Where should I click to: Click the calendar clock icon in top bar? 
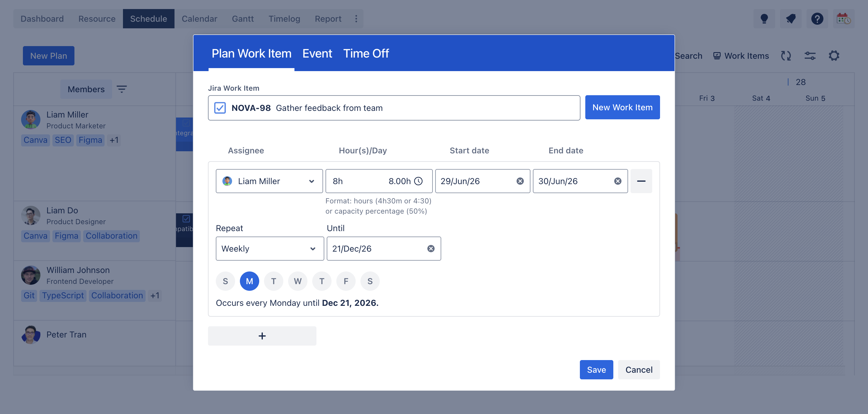pos(843,19)
